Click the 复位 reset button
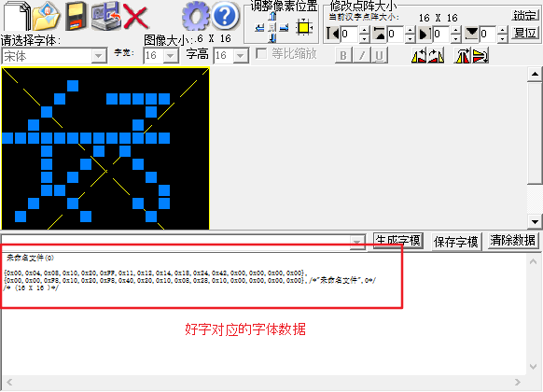The height and width of the screenshot is (392, 543). pyautogui.click(x=525, y=33)
